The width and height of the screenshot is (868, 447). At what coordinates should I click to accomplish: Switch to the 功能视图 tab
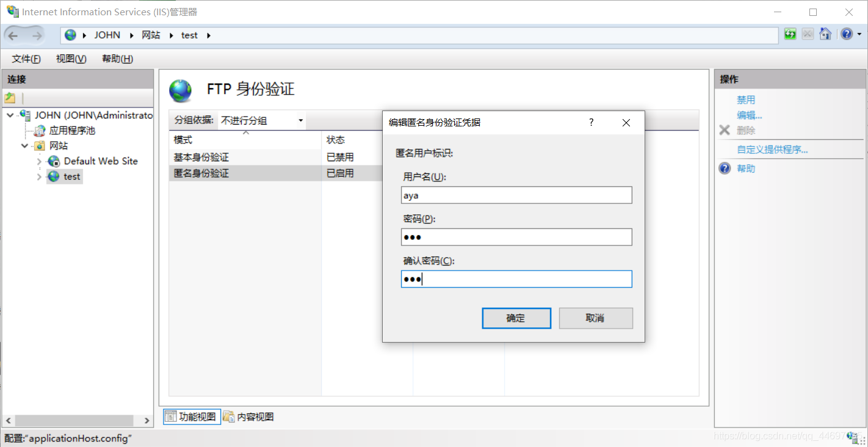tap(192, 416)
